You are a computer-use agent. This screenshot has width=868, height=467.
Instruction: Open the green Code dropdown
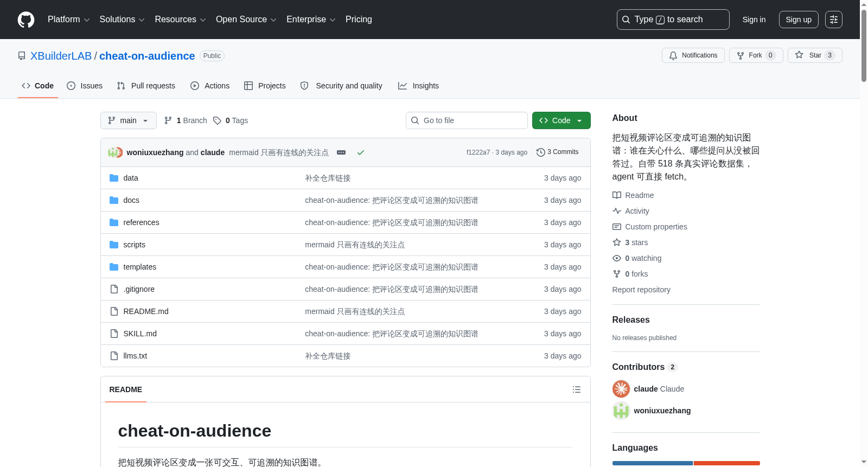(561, 120)
